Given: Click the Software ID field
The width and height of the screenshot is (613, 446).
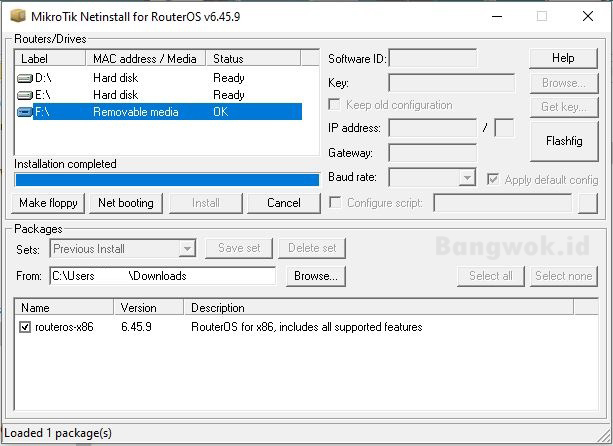Looking at the screenshot, I should pyautogui.click(x=433, y=59).
